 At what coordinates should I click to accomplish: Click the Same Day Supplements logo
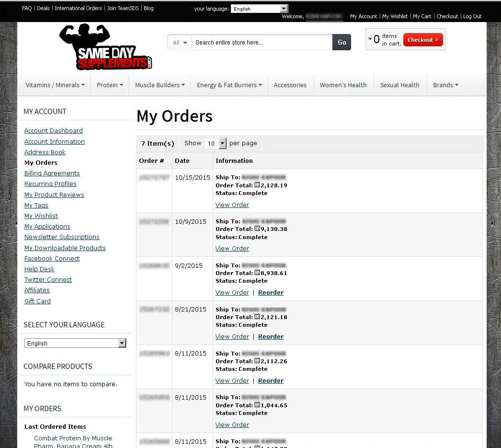tap(106, 46)
